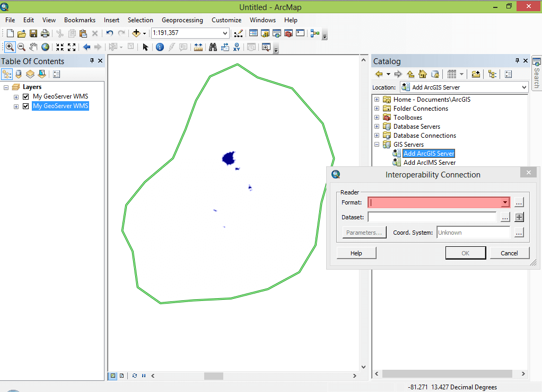Open the Insert menu
Viewport: 542px width, 392px height.
(112, 20)
